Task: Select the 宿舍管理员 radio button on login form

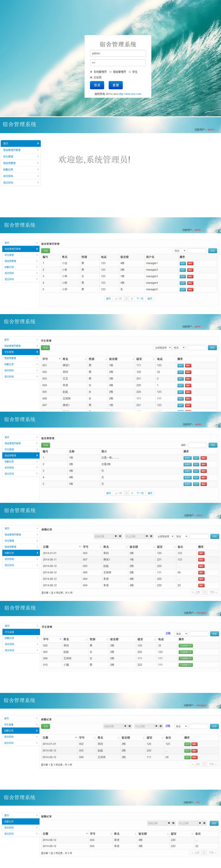Action: [110, 72]
